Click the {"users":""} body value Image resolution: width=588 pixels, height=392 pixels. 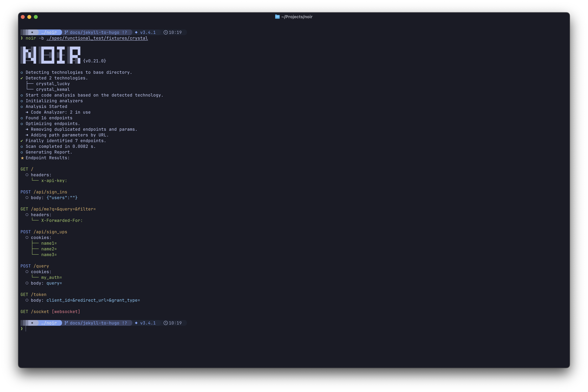62,198
